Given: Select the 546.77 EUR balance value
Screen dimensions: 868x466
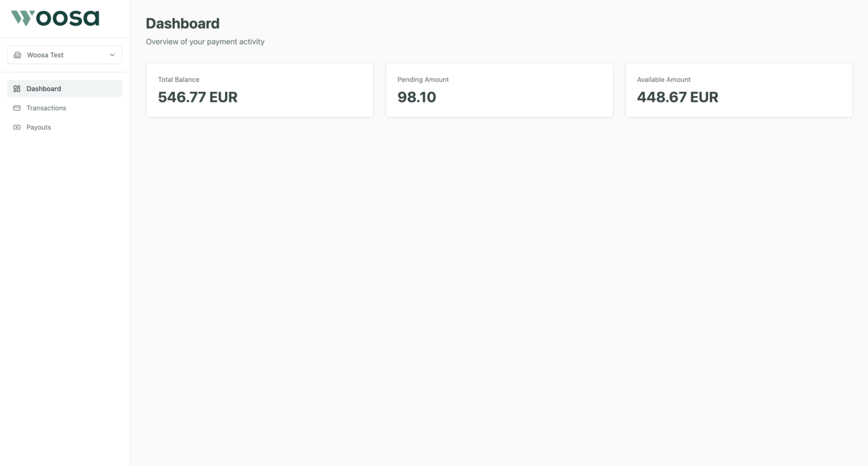Looking at the screenshot, I should 198,97.
